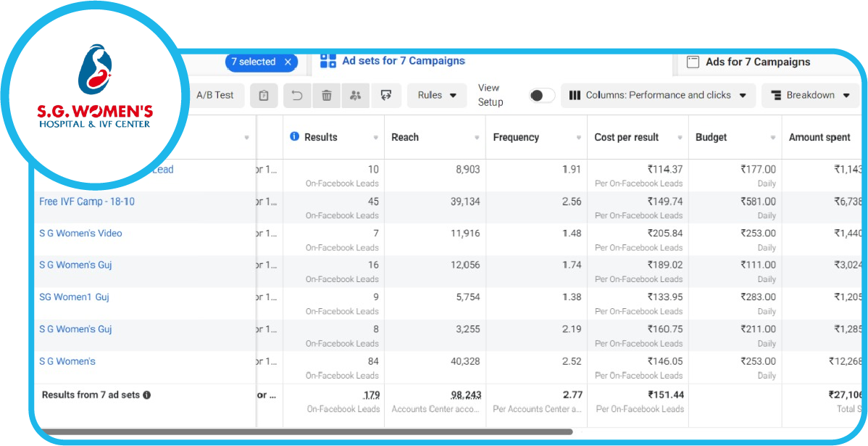This screenshot has width=868, height=446.
Task: Click the trash delete icon
Action: (327, 95)
